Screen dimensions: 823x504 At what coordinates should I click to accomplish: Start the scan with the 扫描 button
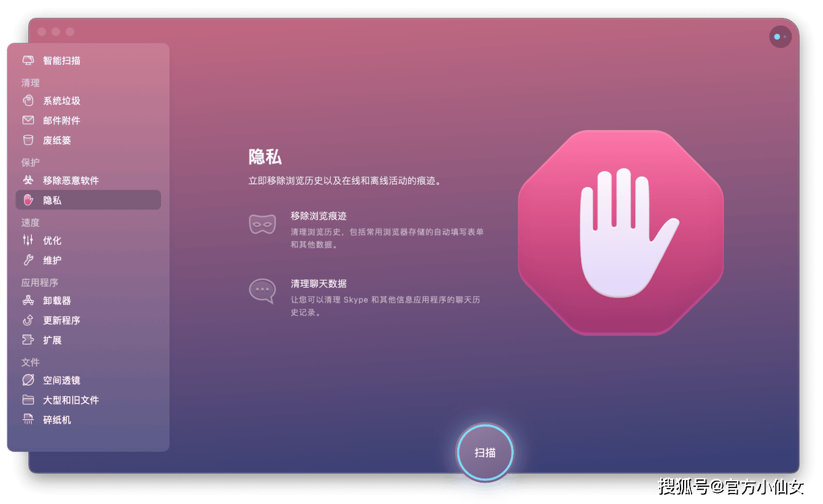(485, 452)
